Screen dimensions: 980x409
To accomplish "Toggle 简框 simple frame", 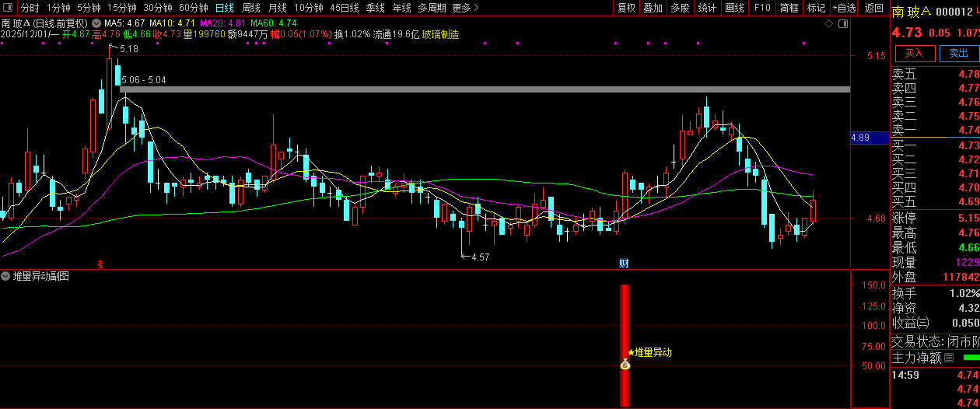I will click(789, 8).
